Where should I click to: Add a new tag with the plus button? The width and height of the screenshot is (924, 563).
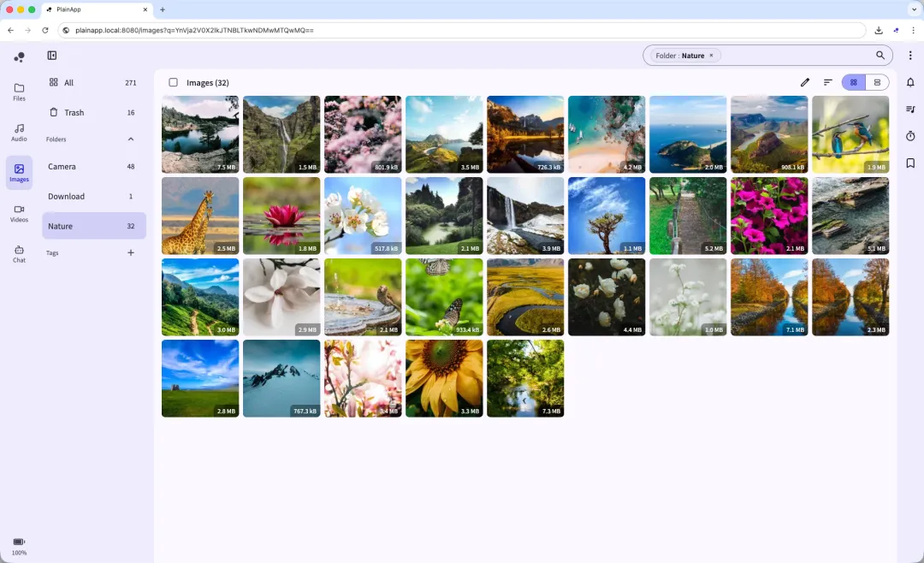[130, 252]
